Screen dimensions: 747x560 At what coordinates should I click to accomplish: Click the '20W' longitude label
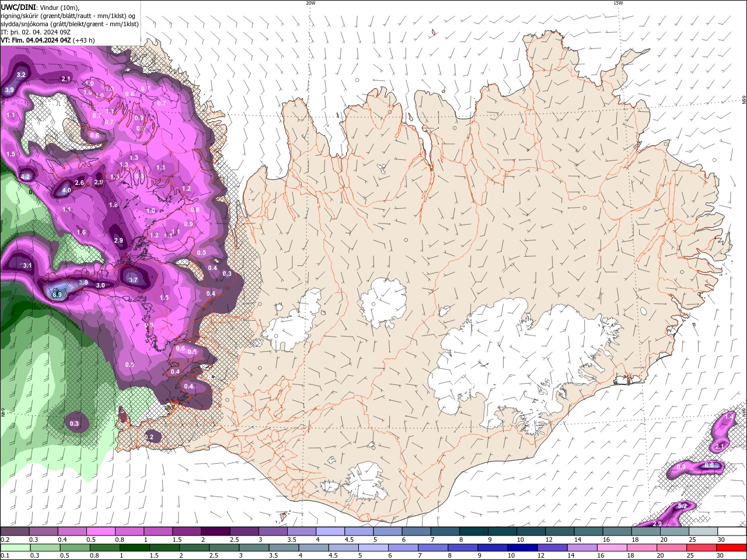tap(310, 3)
